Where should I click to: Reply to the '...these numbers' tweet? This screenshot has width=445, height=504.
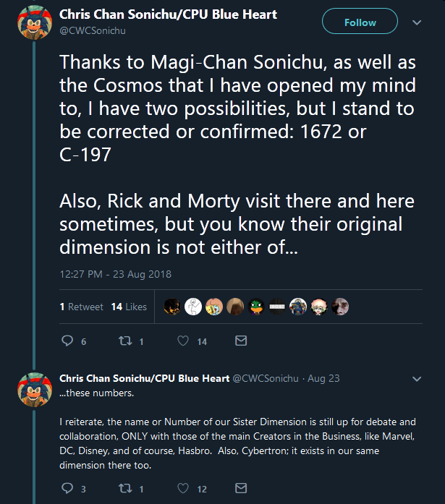67,488
